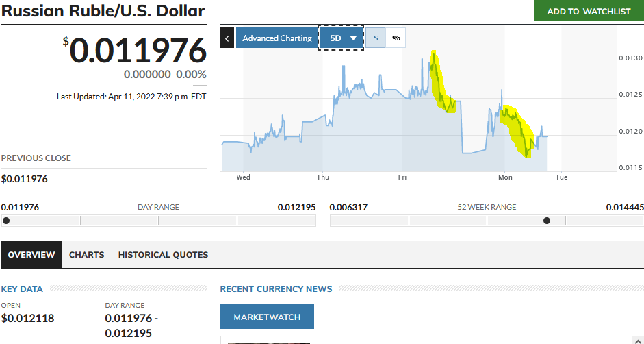This screenshot has width=644, height=344.
Task: Click the 52 week high 0.014445
Action: [x=625, y=207]
